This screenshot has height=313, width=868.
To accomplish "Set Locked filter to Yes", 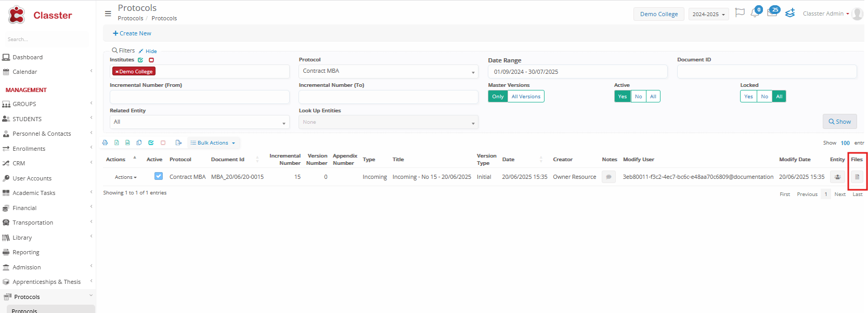I will 748,97.
